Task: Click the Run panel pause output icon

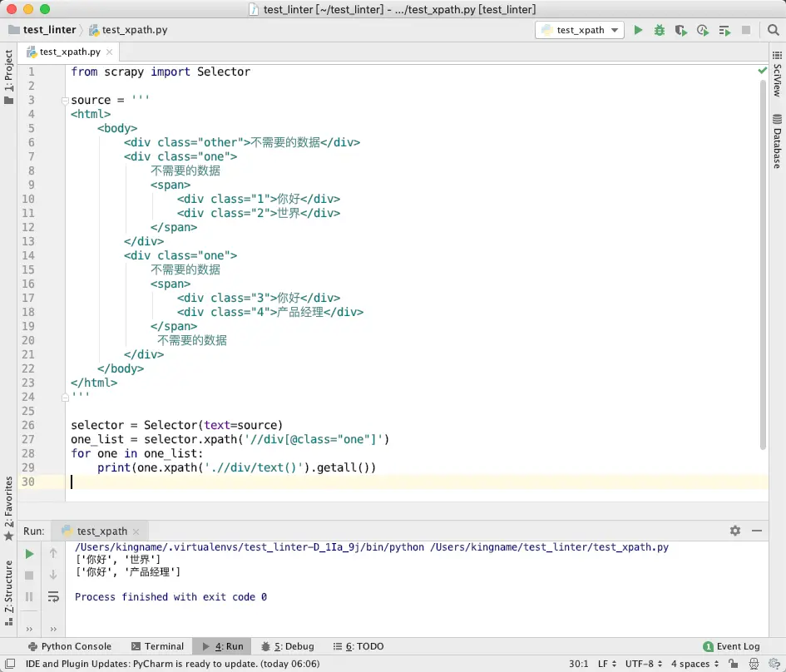Action: pos(29,597)
